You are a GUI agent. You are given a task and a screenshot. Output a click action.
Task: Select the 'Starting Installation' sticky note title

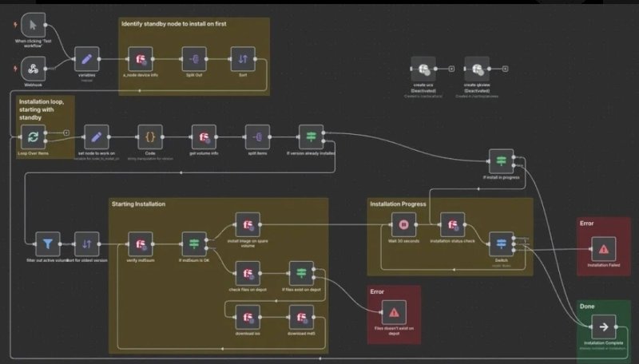(138, 204)
